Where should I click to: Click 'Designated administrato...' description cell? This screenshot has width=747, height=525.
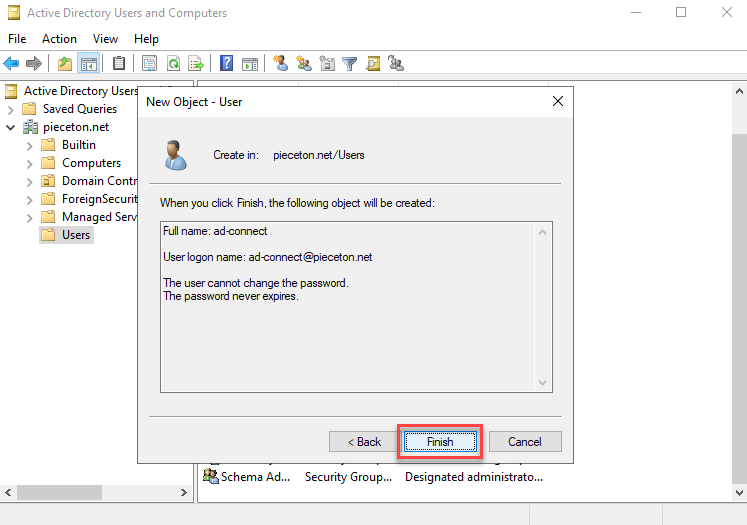click(474, 477)
